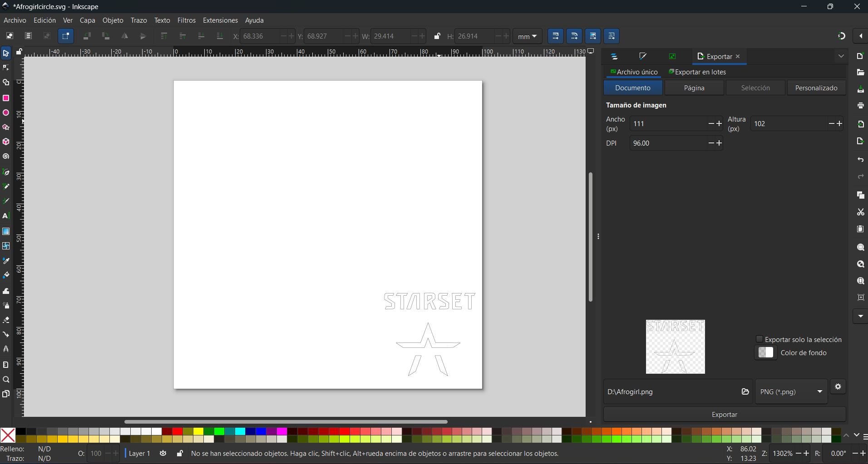Screen dimensions: 868x464
Task: Select the Ellipse tool
Action: coord(6,113)
